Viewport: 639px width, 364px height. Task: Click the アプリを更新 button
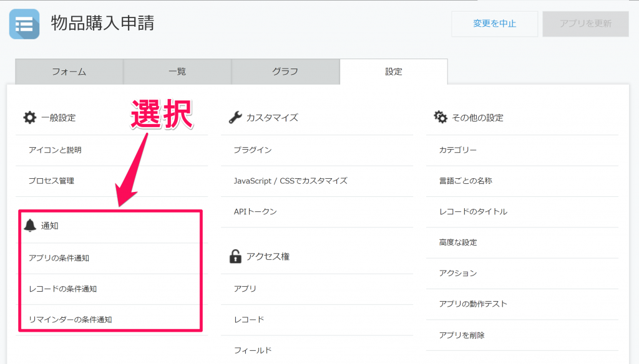click(x=585, y=24)
